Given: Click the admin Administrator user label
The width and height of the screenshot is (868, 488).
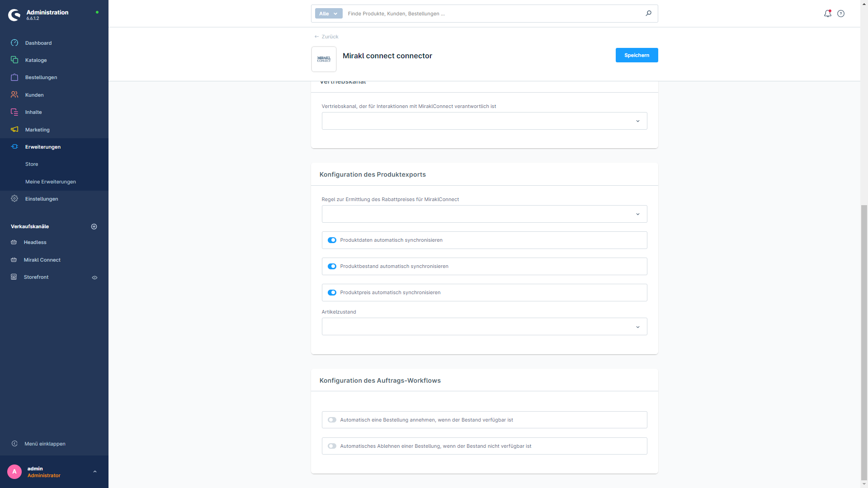Looking at the screenshot, I should [44, 472].
